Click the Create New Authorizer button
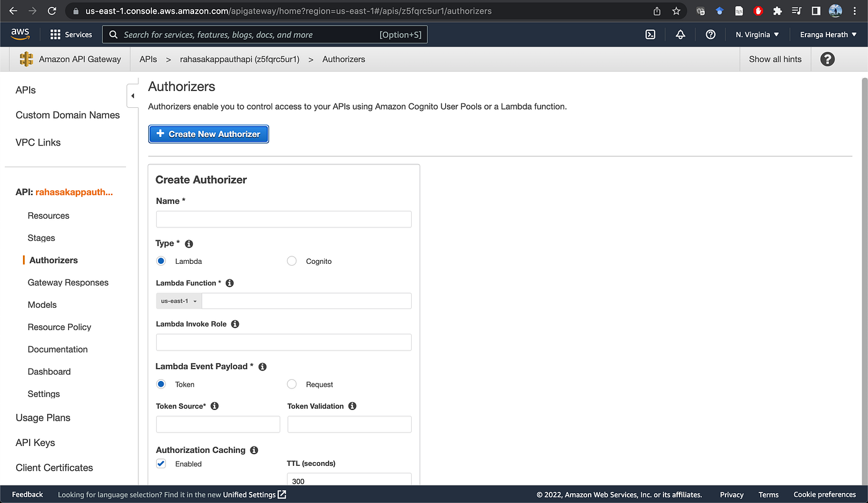Image resolution: width=868 pixels, height=503 pixels. pos(208,134)
